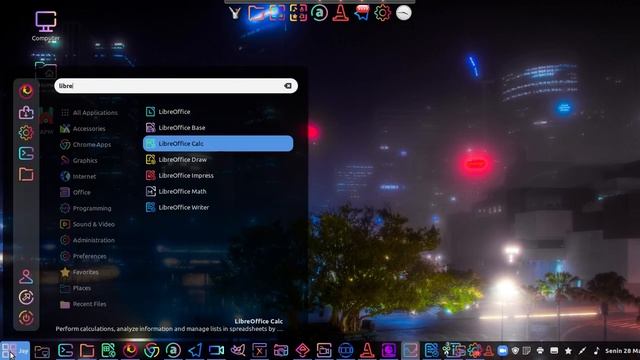Open the chat bubble app in the top dock

pos(362,13)
